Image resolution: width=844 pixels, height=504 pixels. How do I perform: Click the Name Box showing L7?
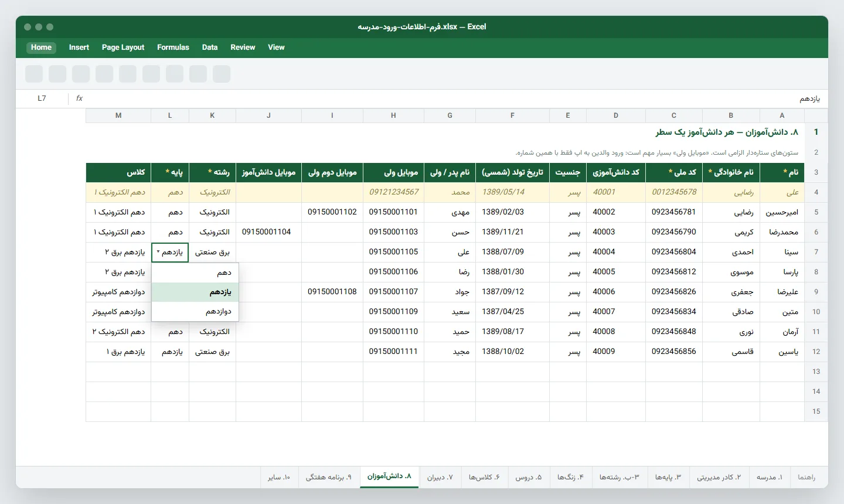click(42, 98)
